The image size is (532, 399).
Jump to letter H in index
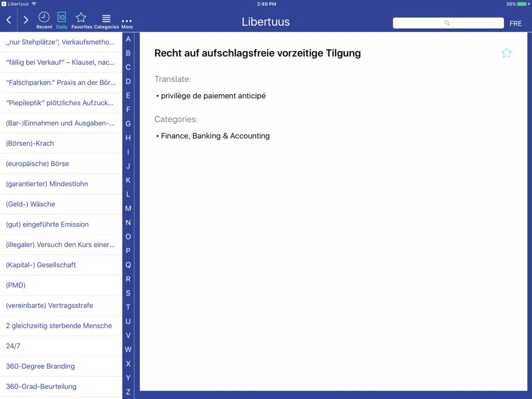(x=128, y=138)
